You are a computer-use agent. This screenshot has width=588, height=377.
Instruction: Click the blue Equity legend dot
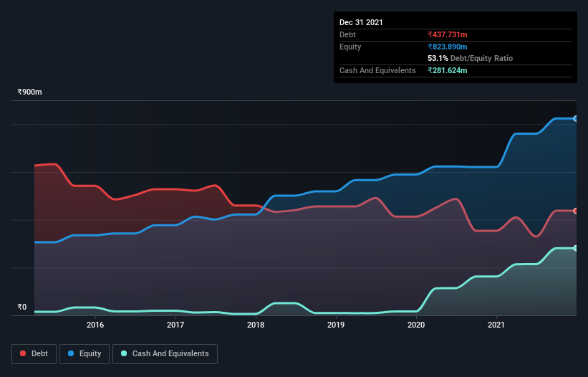coord(71,353)
